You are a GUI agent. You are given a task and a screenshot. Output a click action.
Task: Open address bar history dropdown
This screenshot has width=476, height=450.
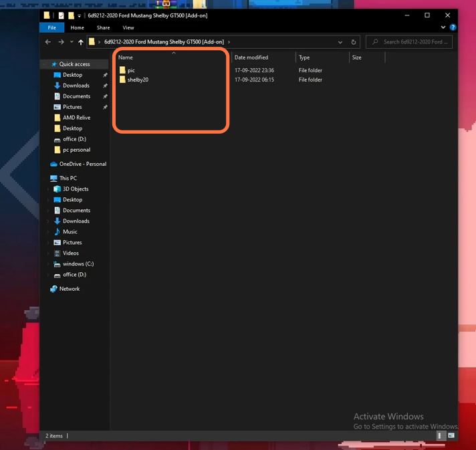pyautogui.click(x=340, y=42)
